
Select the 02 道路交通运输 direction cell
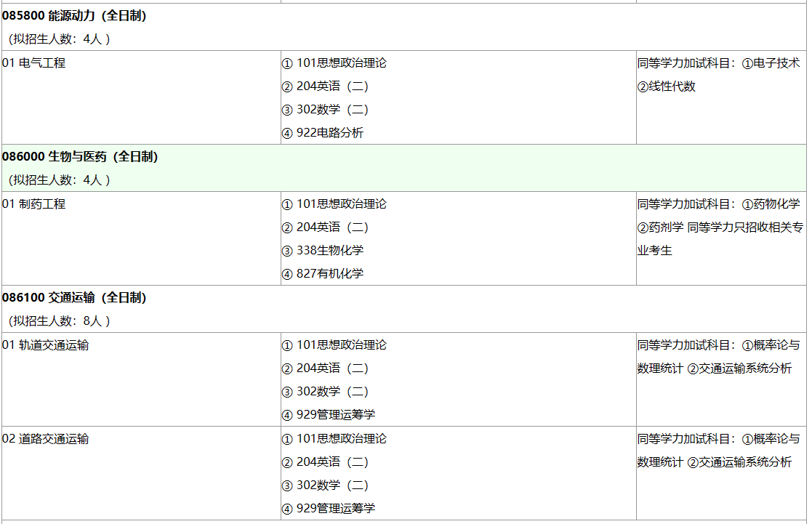click(46, 439)
